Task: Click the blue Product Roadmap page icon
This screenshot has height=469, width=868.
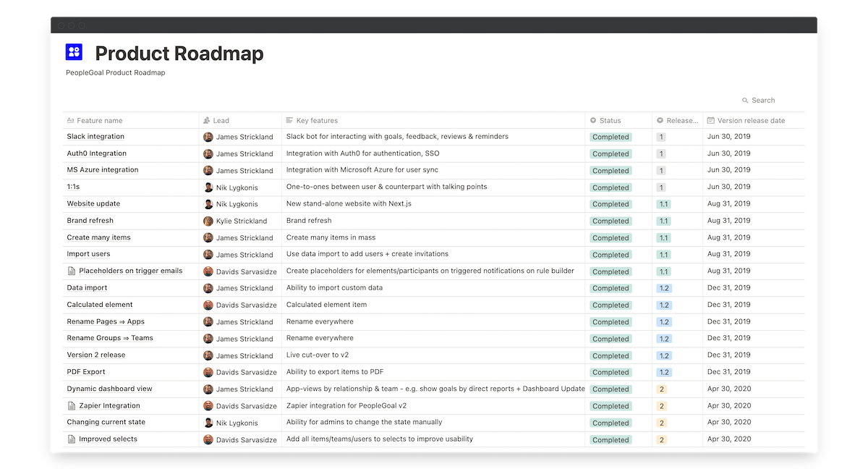Action: click(74, 52)
